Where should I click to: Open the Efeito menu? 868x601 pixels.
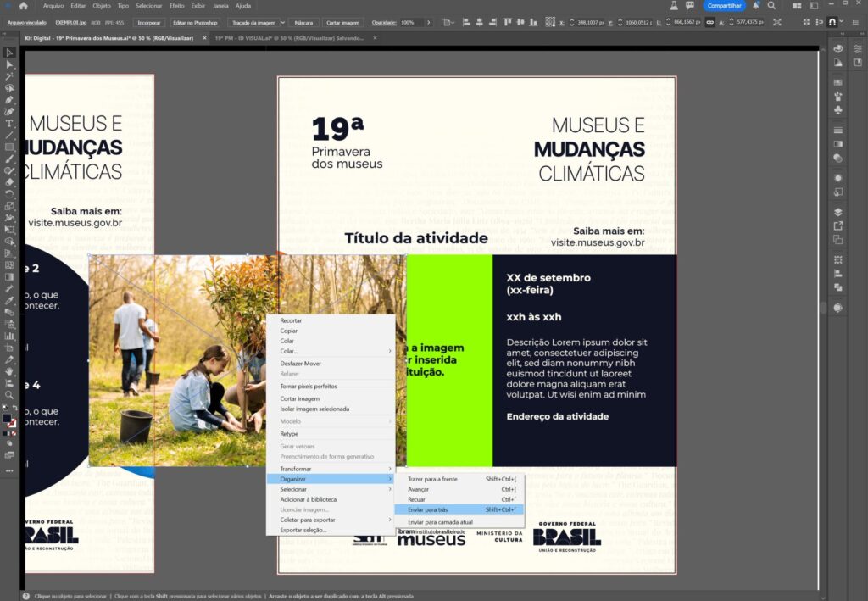coord(176,6)
